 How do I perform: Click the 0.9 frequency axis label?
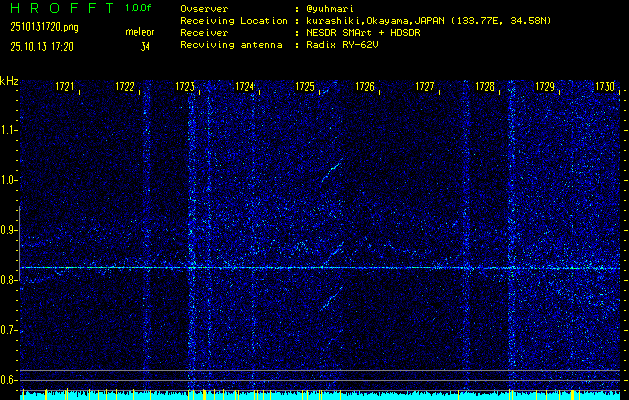tap(9, 230)
